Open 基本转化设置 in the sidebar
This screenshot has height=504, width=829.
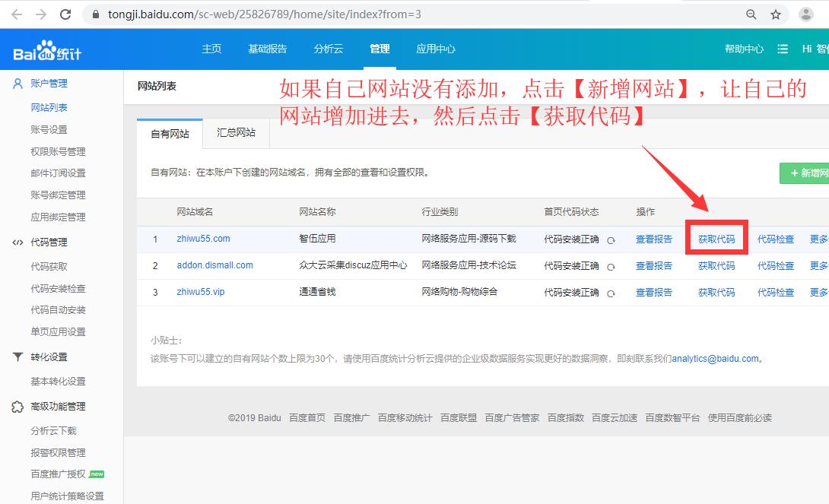(58, 382)
